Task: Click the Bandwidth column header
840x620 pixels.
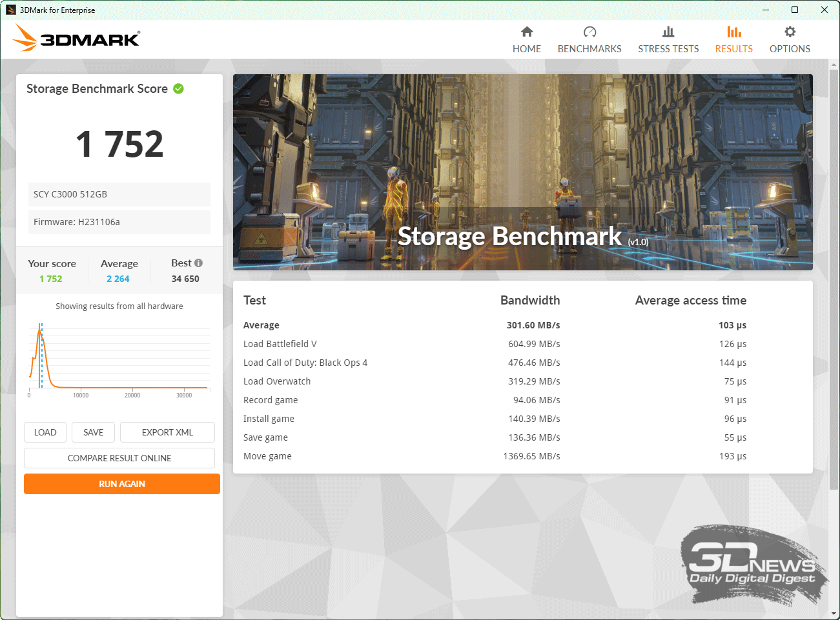Action: [x=530, y=300]
